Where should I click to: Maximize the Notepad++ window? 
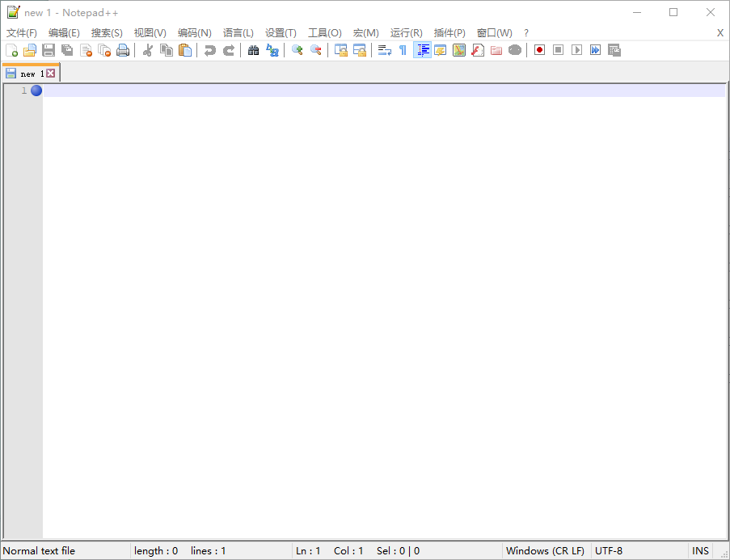point(673,13)
